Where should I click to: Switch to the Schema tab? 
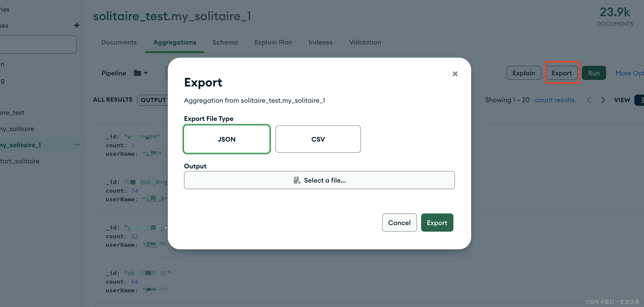[225, 42]
